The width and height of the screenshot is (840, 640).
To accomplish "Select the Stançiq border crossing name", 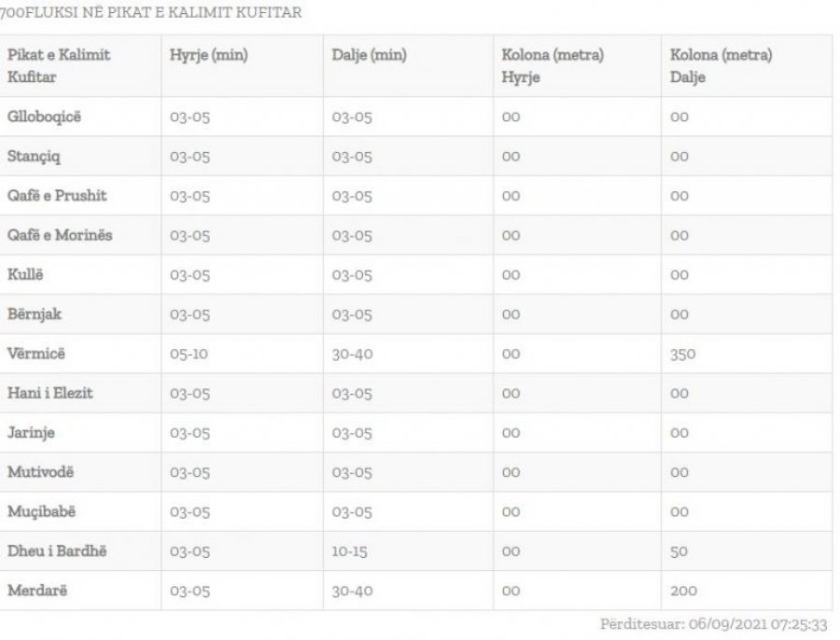I will click(34, 157).
